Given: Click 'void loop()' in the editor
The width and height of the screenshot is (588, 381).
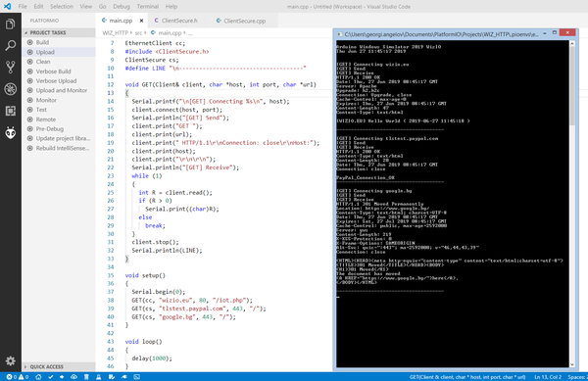Looking at the screenshot, I should click(143, 342).
